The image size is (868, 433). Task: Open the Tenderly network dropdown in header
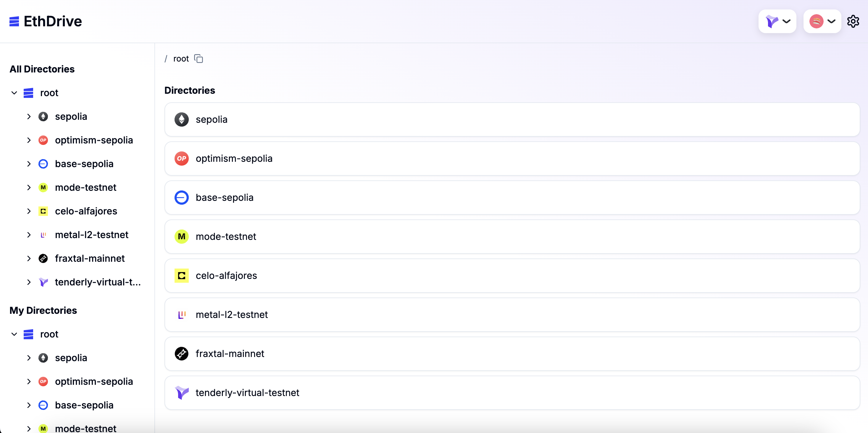[x=777, y=21]
